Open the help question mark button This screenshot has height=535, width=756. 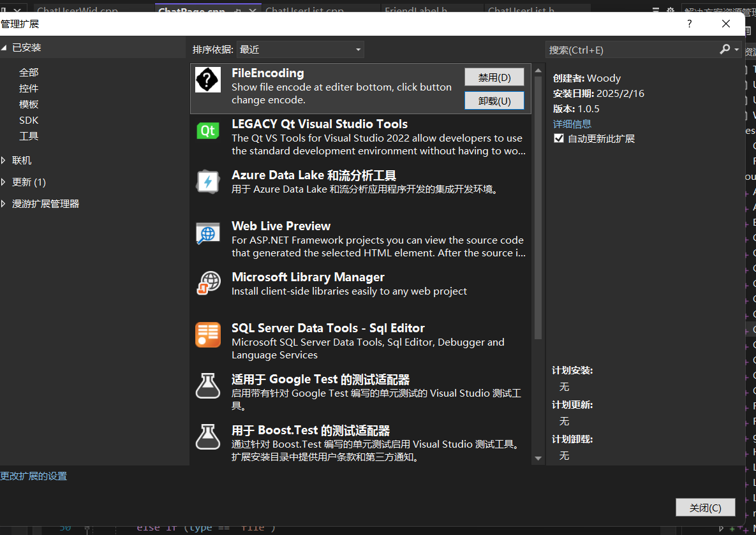pos(690,24)
